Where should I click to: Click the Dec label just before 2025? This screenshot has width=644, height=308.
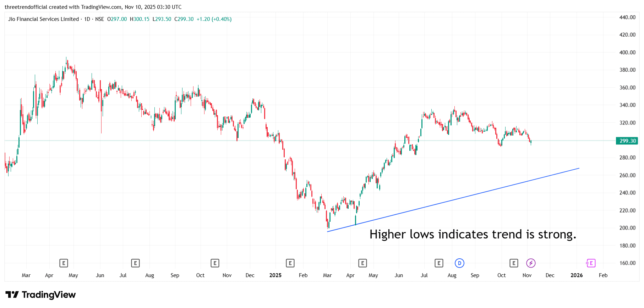coord(250,275)
